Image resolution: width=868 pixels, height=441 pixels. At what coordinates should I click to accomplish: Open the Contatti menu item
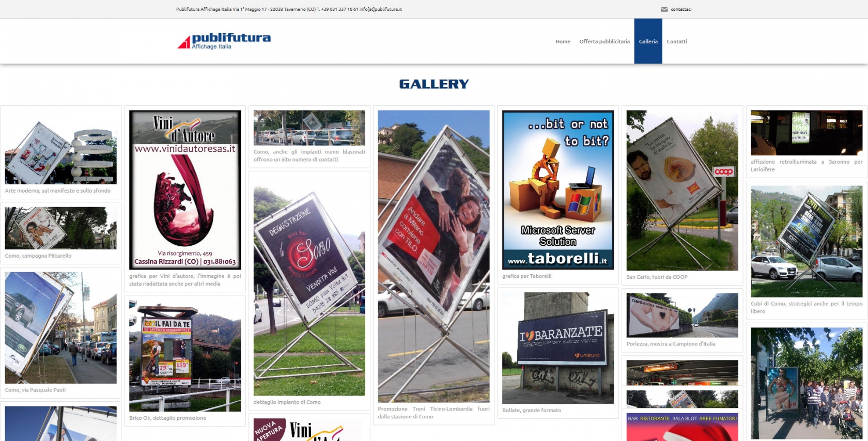(677, 41)
